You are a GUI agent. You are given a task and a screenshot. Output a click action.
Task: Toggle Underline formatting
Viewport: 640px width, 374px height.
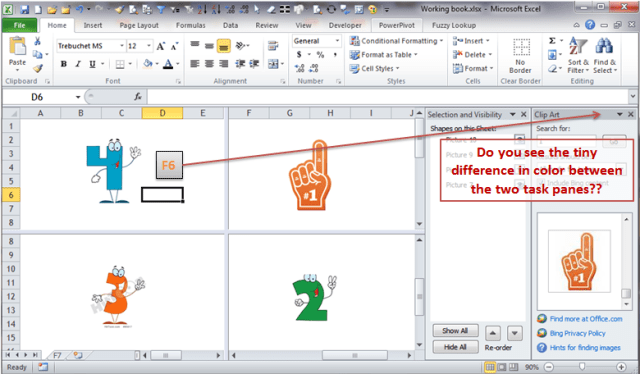(92, 64)
